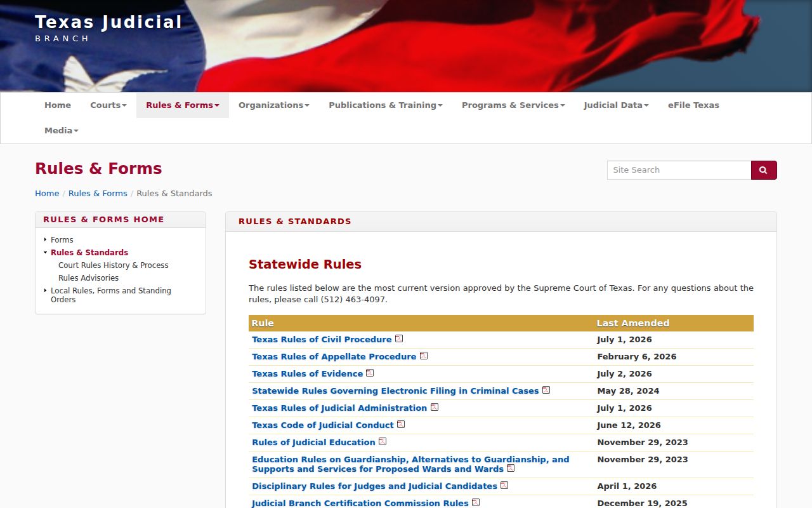Open Statewide Rules Governing Electronic Filing link
The width and height of the screenshot is (812, 508).
395,391
